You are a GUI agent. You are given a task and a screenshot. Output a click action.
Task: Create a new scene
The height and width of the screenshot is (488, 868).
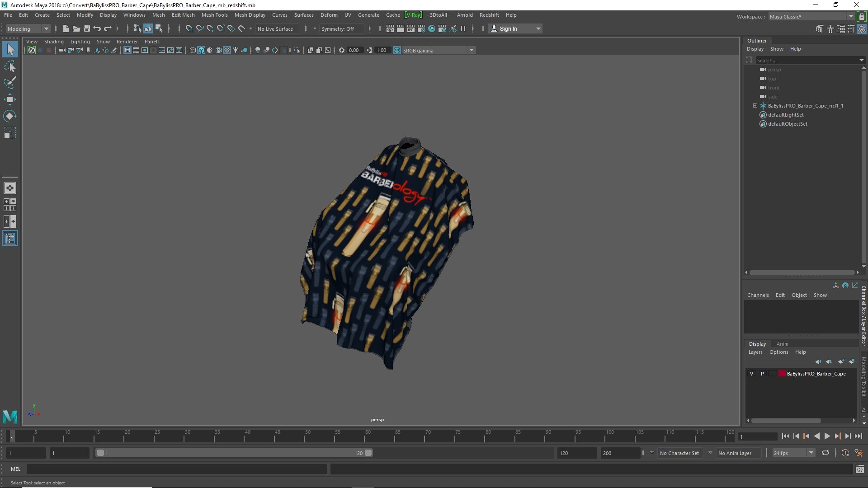[66, 28]
